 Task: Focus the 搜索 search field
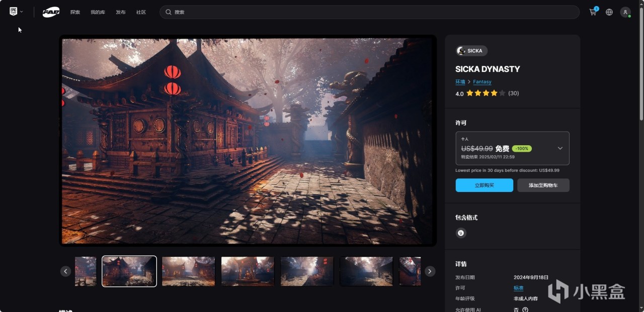pyautogui.click(x=369, y=12)
